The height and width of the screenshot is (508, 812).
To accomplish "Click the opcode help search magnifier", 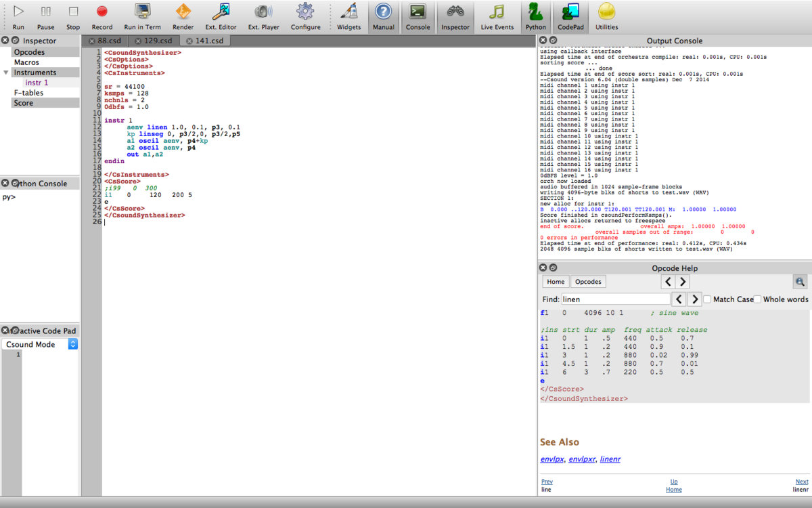I will click(x=800, y=282).
